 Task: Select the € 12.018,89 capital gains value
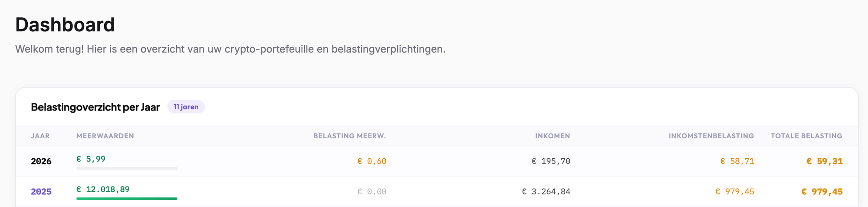[103, 189]
